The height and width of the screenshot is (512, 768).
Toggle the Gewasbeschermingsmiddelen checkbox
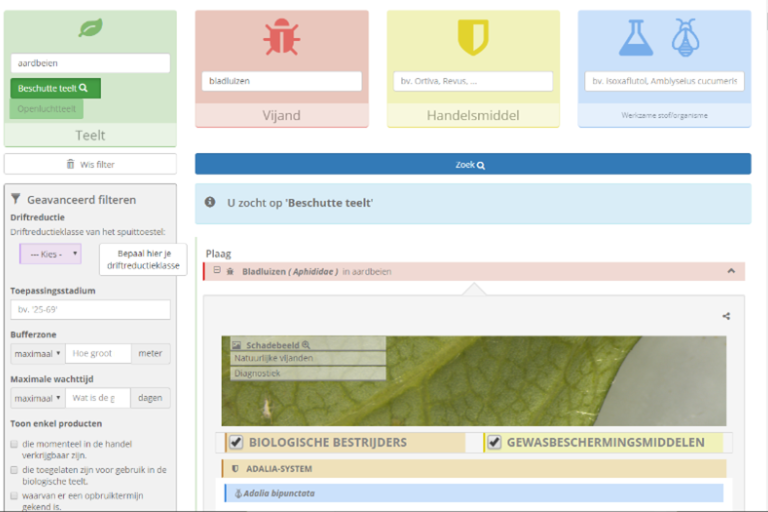click(x=494, y=442)
